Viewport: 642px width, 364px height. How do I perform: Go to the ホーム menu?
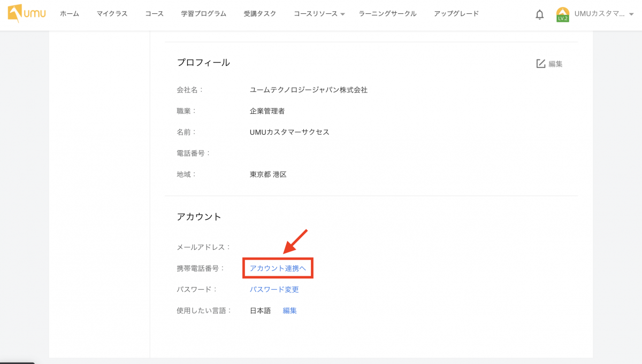(x=70, y=13)
